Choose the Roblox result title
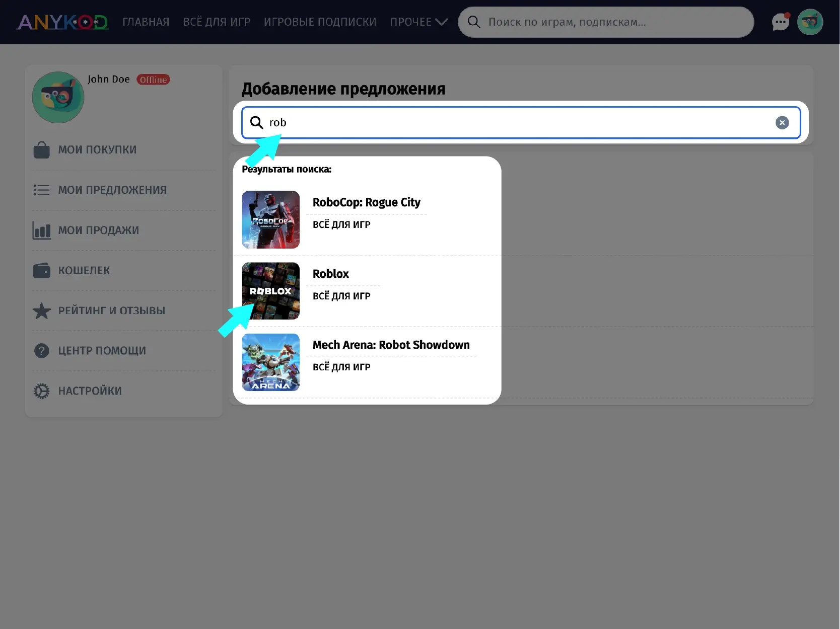The width and height of the screenshot is (840, 629). tap(331, 274)
